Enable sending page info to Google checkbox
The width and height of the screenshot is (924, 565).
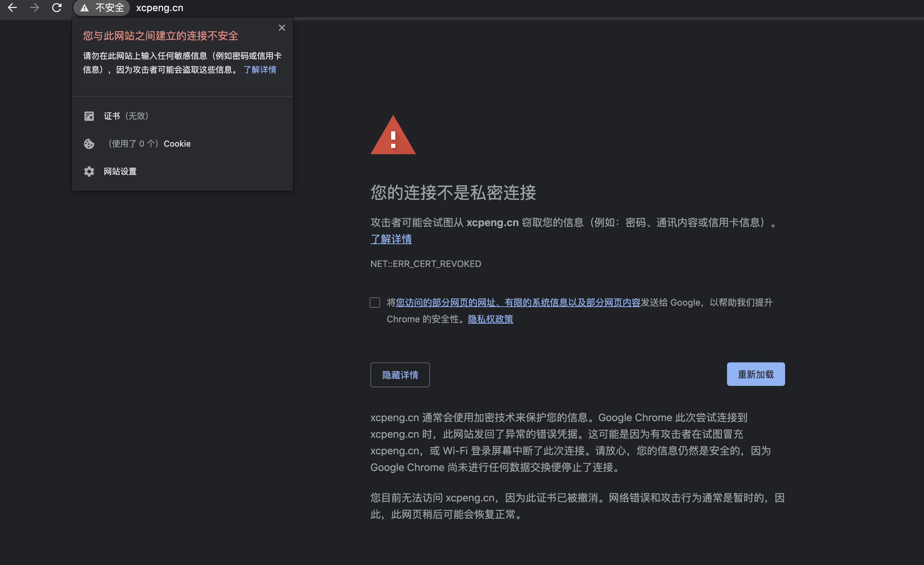click(x=375, y=303)
